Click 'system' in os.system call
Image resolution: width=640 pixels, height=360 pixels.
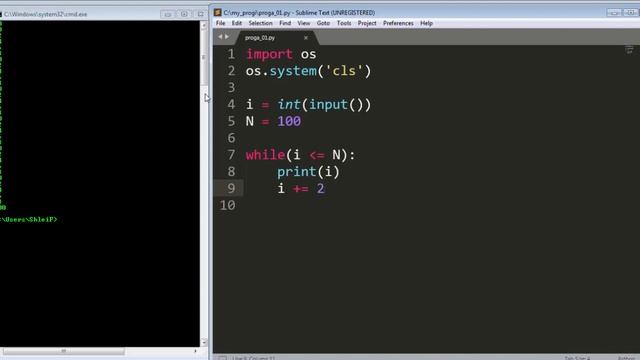293,71
